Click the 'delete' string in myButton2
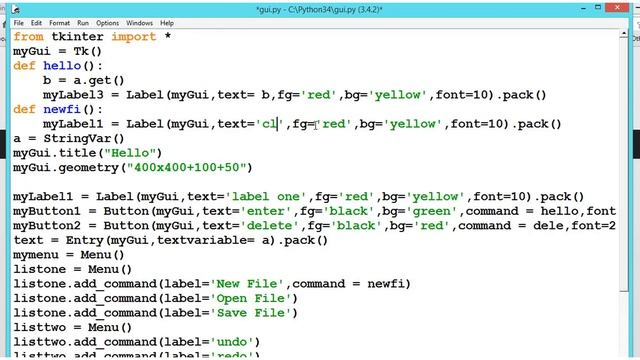Viewport: 640px width, 360px height. pos(270,226)
